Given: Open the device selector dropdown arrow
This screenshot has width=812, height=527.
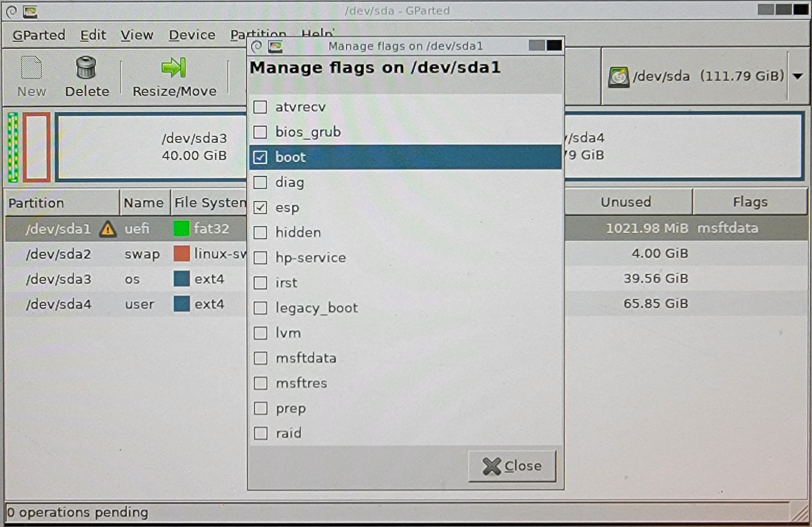Looking at the screenshot, I should tap(797, 76).
